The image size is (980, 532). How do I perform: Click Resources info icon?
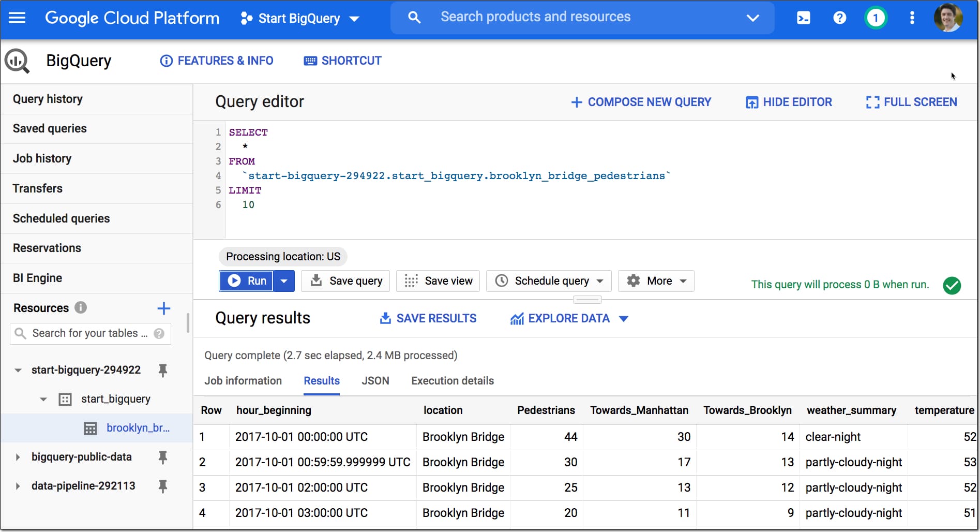tap(81, 307)
